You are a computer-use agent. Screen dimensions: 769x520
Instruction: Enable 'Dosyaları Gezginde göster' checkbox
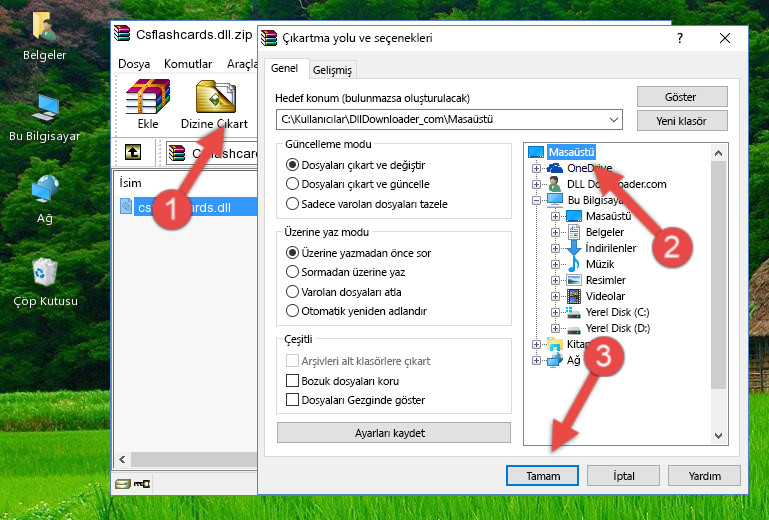coord(292,400)
